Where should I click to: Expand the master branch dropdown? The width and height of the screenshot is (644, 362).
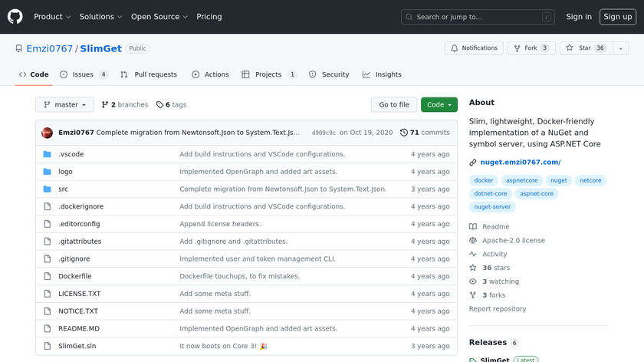click(x=64, y=105)
